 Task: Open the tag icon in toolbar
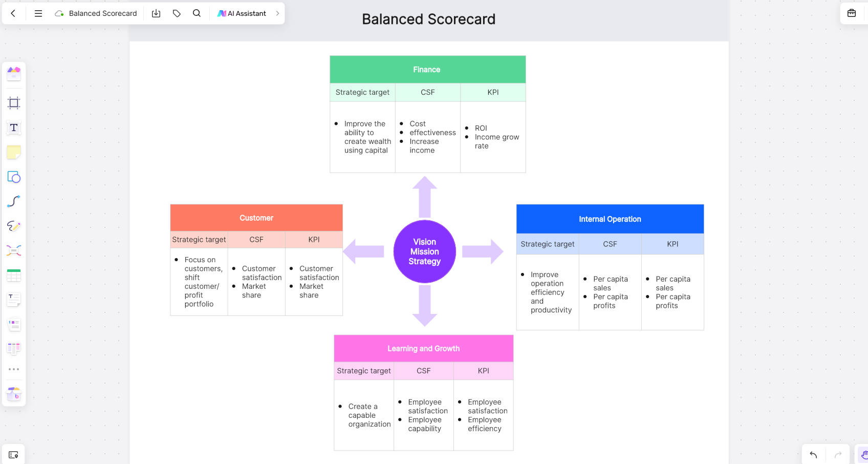pos(177,13)
